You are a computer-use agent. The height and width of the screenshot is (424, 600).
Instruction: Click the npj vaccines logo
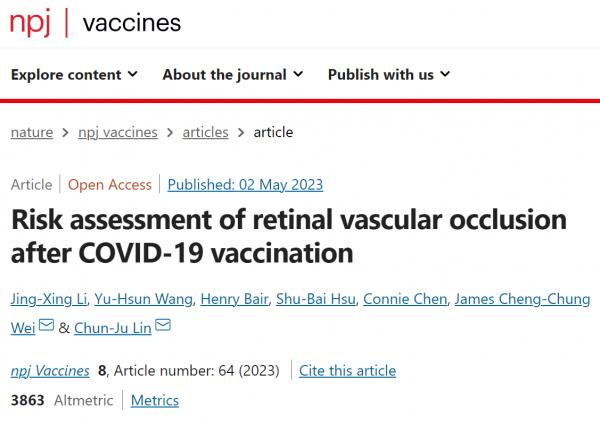coord(95,23)
